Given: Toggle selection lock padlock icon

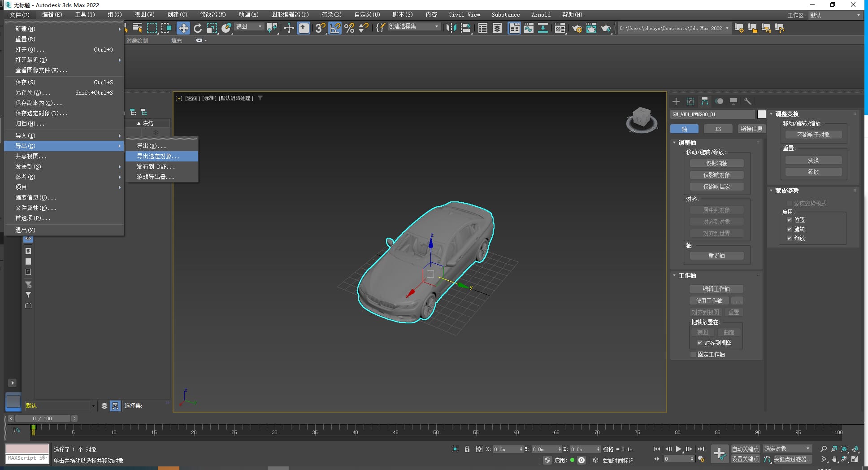Looking at the screenshot, I should pyautogui.click(x=467, y=449).
